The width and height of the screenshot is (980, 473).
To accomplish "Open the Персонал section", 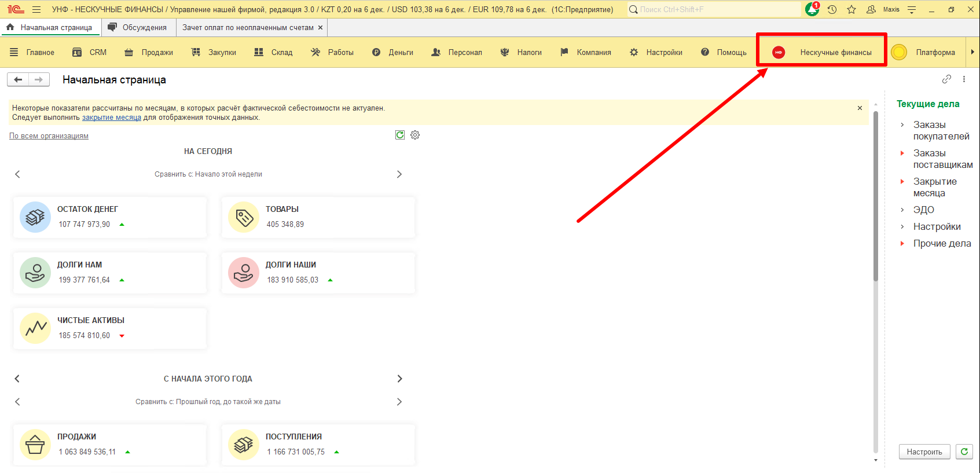I will (457, 52).
